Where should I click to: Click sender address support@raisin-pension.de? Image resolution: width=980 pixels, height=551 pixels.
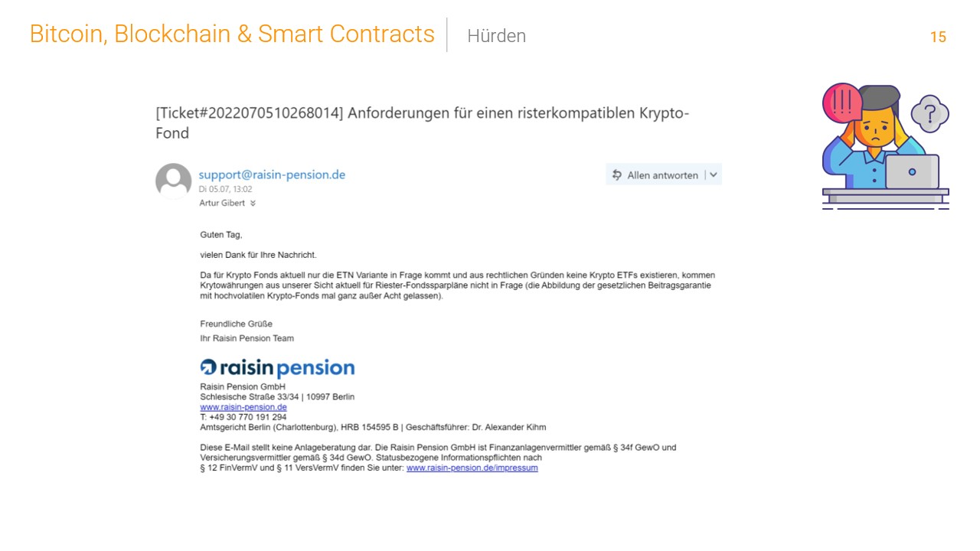coord(272,174)
